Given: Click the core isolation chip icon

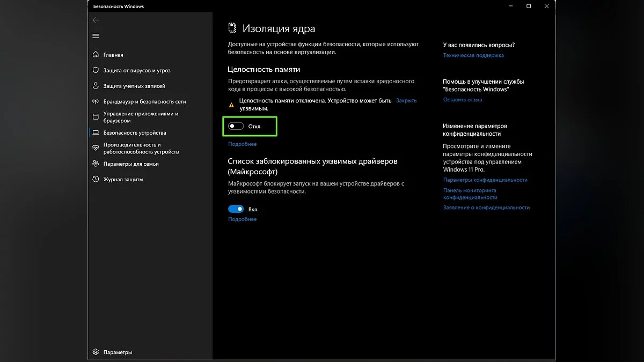Looking at the screenshot, I should (x=232, y=28).
